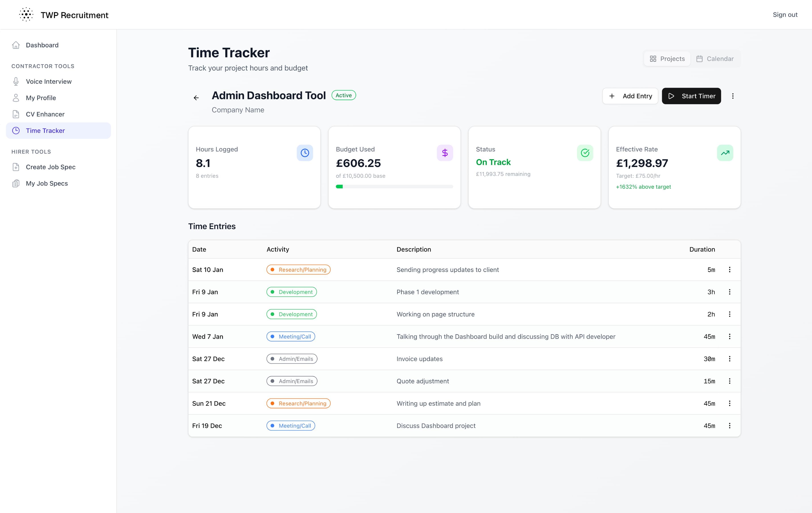Click the TWP Recruitment logo icon
812x513 pixels.
coord(26,15)
